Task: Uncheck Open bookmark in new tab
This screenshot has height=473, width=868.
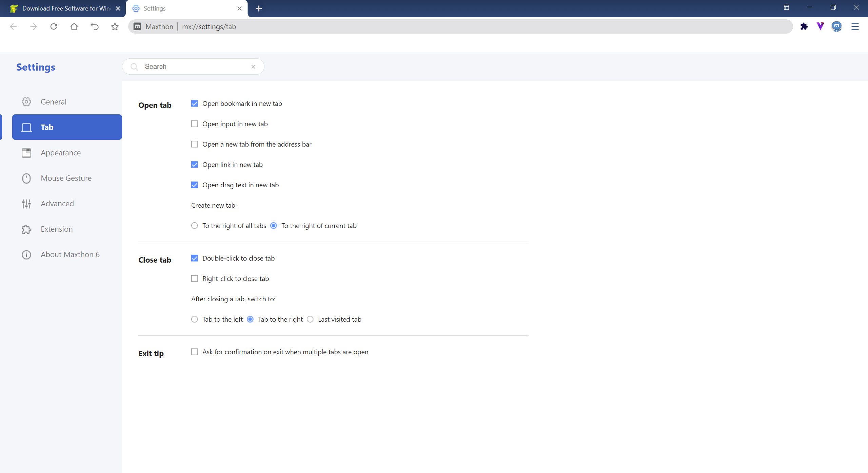Action: click(x=194, y=103)
